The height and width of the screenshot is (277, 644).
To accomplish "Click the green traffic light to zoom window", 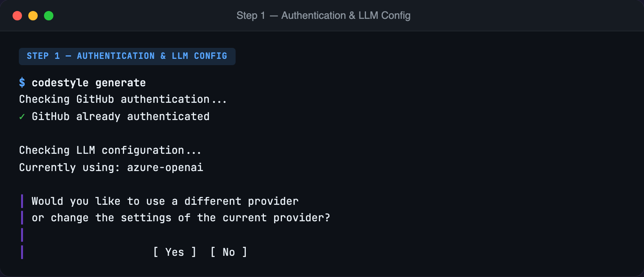I will pyautogui.click(x=49, y=16).
